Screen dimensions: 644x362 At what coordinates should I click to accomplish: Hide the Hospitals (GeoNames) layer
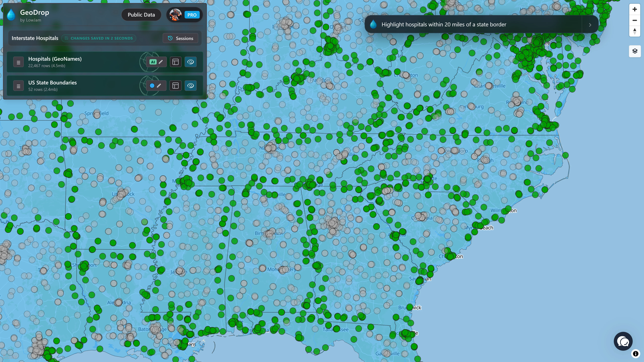191,62
